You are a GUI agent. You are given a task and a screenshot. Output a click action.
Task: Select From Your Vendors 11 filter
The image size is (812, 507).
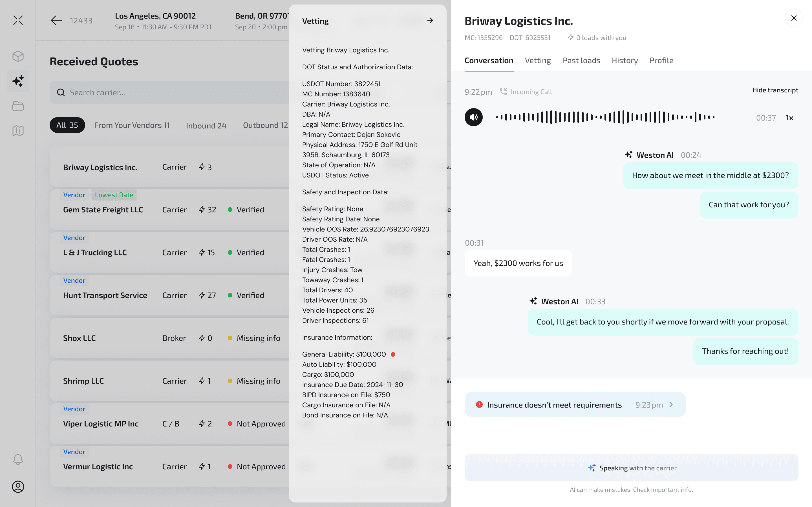pyautogui.click(x=132, y=125)
